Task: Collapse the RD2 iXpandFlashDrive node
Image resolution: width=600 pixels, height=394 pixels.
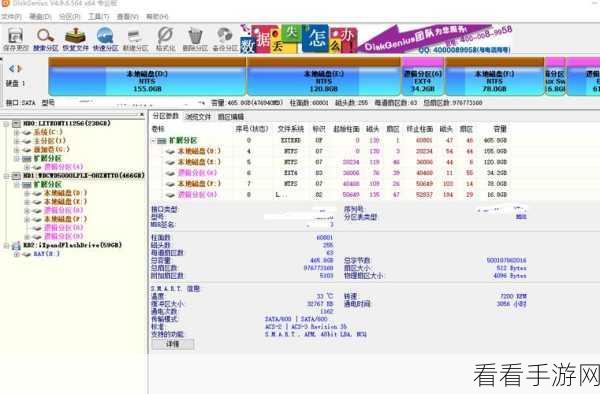Action: pos(6,245)
